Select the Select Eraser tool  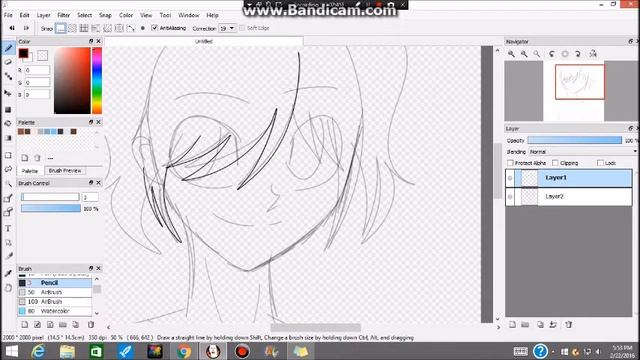[x=8, y=212]
